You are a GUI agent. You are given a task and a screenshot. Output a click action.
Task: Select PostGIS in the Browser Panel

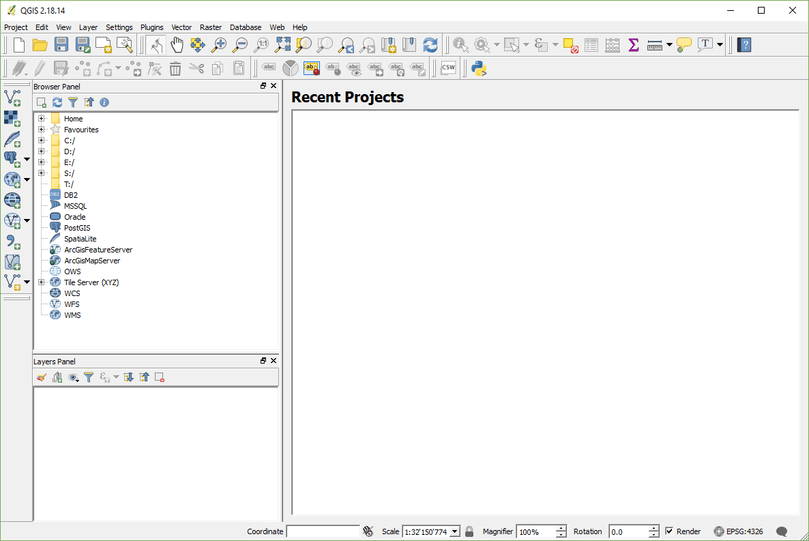point(77,228)
